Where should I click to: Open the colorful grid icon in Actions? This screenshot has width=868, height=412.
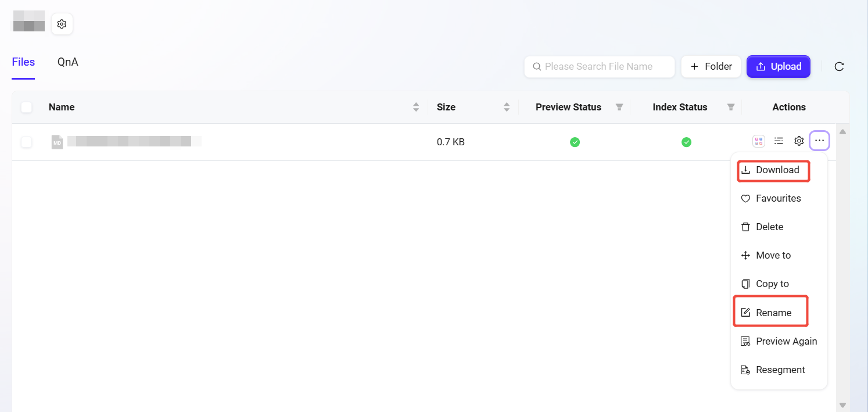[758, 141]
